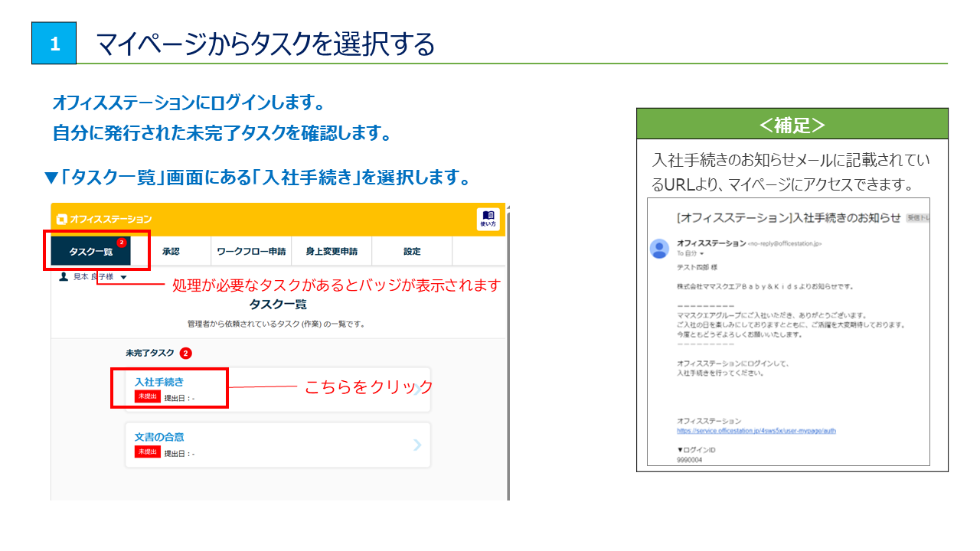Open the ワークフロー申請 tab
This screenshot has height=551, width=980.
coord(251,251)
